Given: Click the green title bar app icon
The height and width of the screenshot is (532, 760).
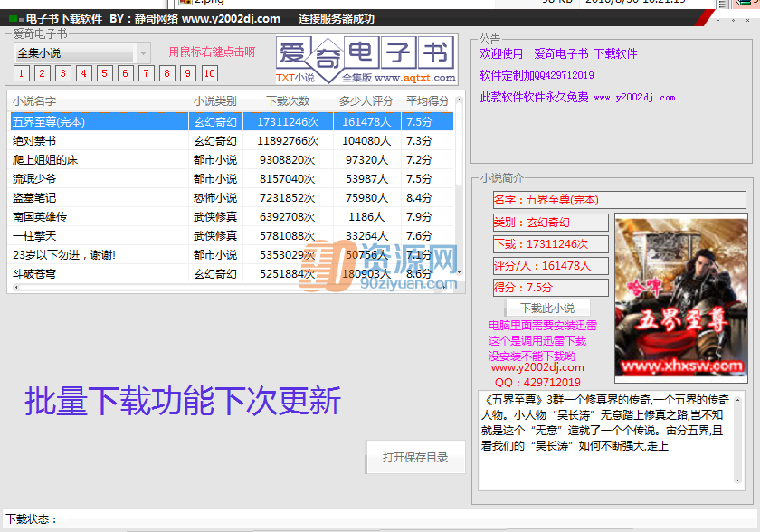Looking at the screenshot, I should coord(14,19).
